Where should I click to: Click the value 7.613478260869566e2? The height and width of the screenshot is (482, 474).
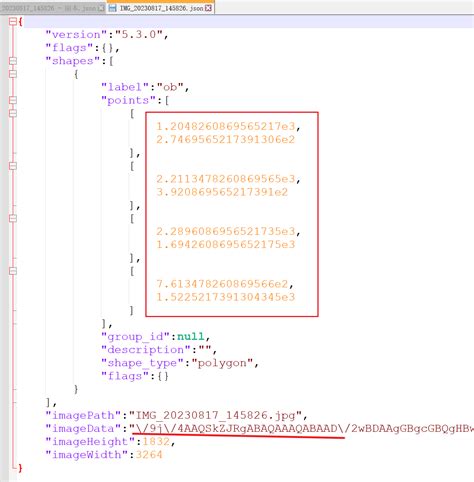(222, 284)
